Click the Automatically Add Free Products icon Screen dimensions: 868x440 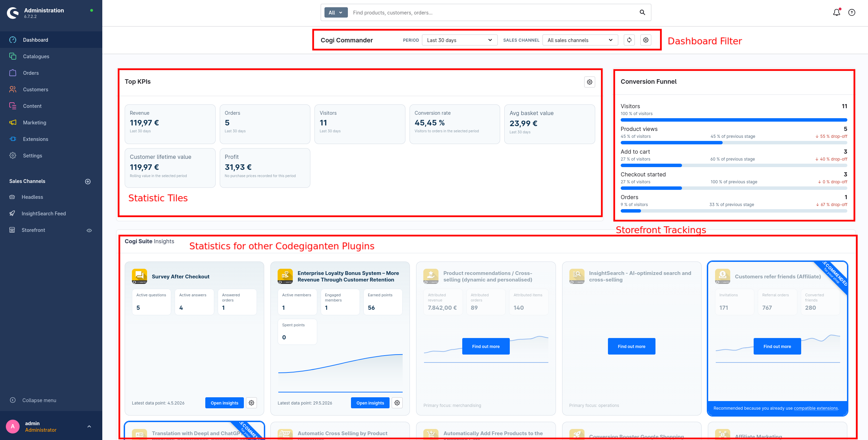pyautogui.click(x=431, y=434)
